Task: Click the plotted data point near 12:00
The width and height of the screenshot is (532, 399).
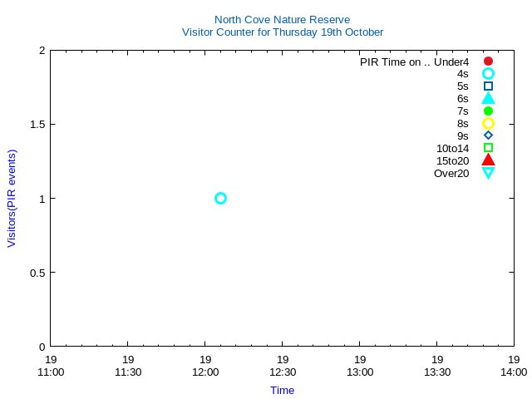Action: [x=220, y=198]
